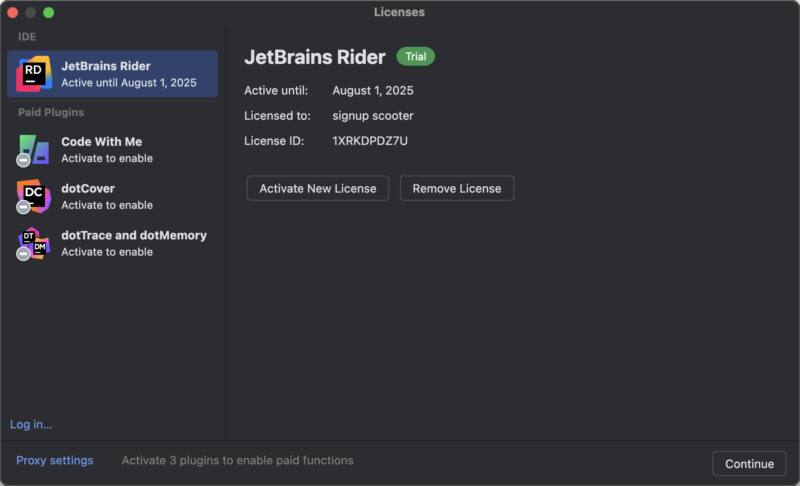Select the JetBrains Rider license entry title

[x=106, y=66]
